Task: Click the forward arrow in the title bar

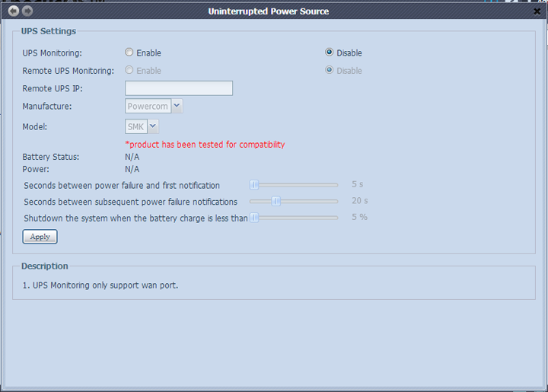Action: tap(27, 11)
